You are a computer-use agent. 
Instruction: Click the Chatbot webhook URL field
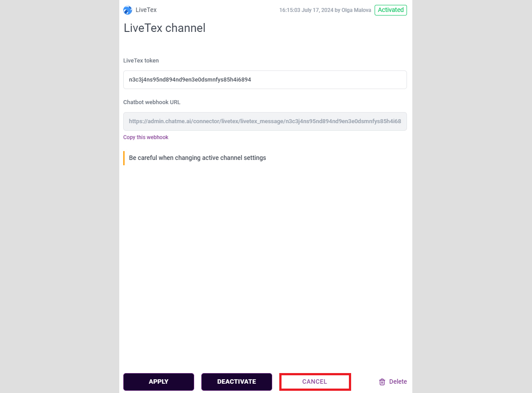pos(265,121)
